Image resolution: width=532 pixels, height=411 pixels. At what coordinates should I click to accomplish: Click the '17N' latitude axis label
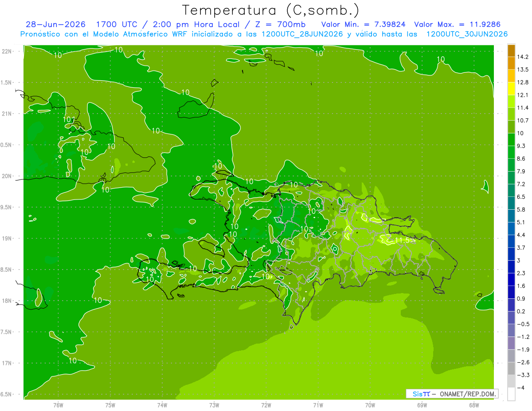coord(7,364)
